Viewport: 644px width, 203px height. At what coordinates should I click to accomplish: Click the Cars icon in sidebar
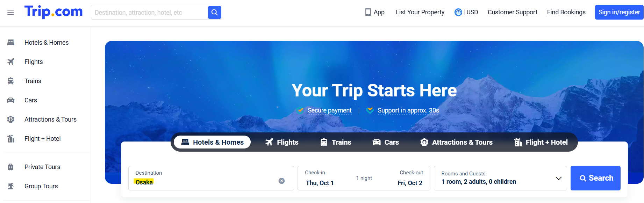(x=11, y=100)
